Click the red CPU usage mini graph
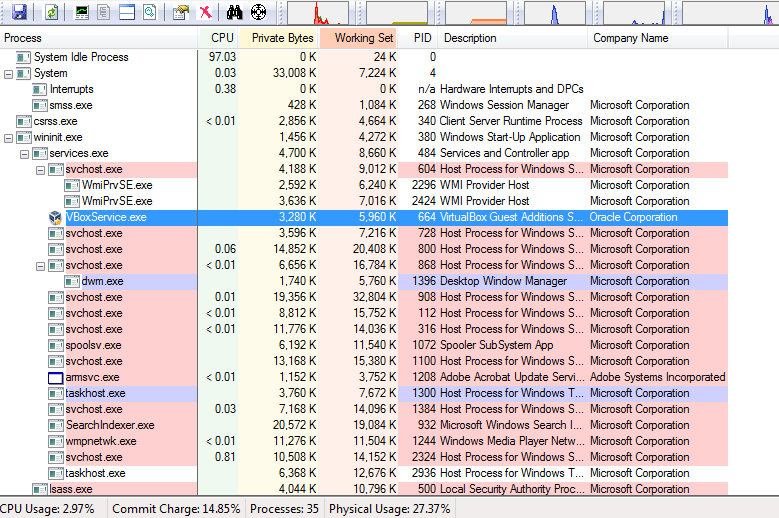This screenshot has width=779, height=518. pyautogui.click(x=318, y=13)
